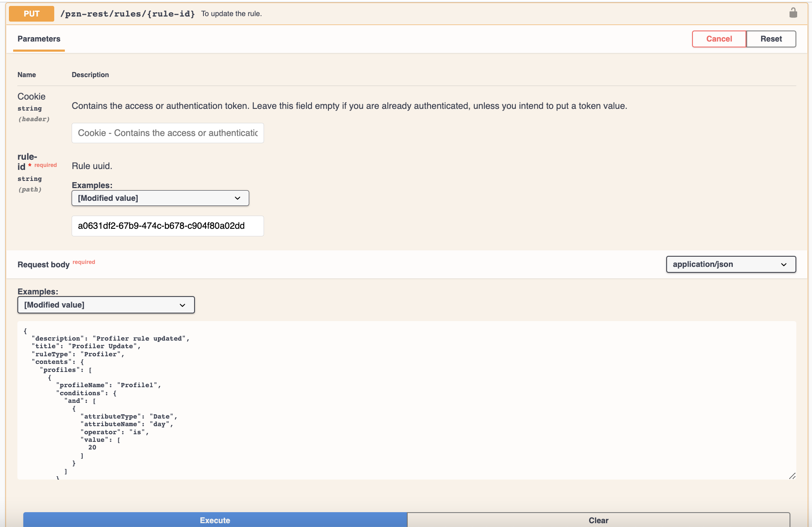Click the chevron on the rule-id Examples dropdown
The height and width of the screenshot is (527, 812).
[x=237, y=198]
